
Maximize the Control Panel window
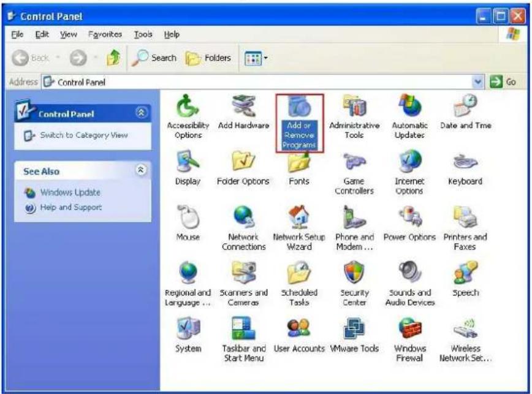tap(501, 16)
